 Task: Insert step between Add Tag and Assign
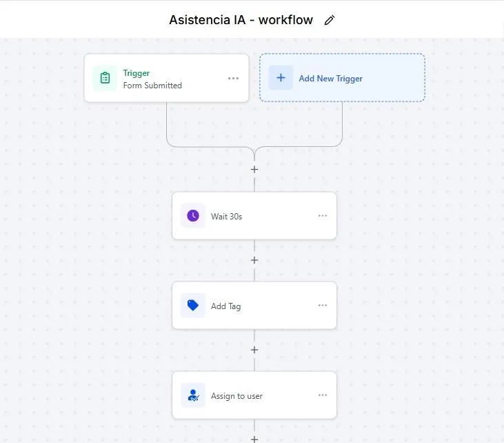[254, 350]
